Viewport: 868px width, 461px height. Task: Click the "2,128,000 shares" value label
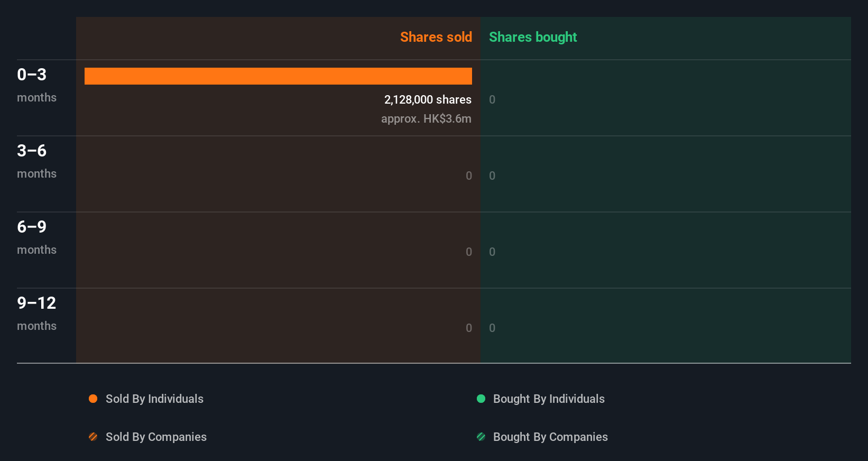(x=428, y=99)
